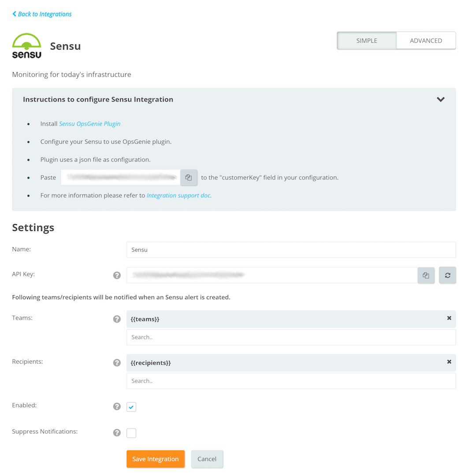Switch to the ADVANCED tab
This screenshot has height=476, width=472.
point(426,41)
